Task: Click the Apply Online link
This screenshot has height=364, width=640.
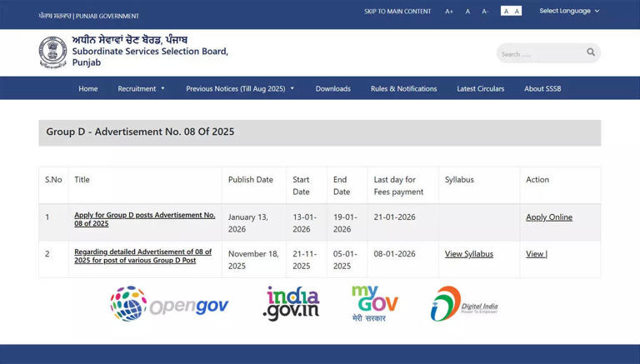Action: point(548,217)
